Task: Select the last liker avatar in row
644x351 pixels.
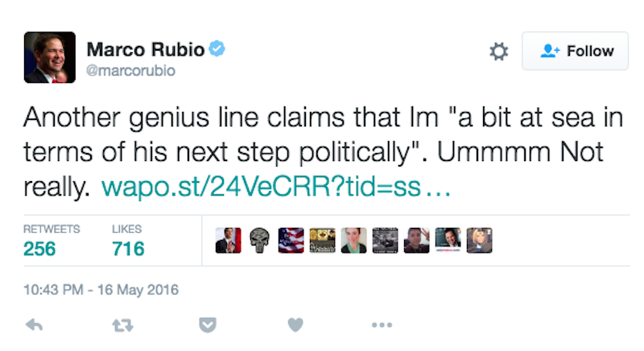Action: pyautogui.click(x=479, y=240)
